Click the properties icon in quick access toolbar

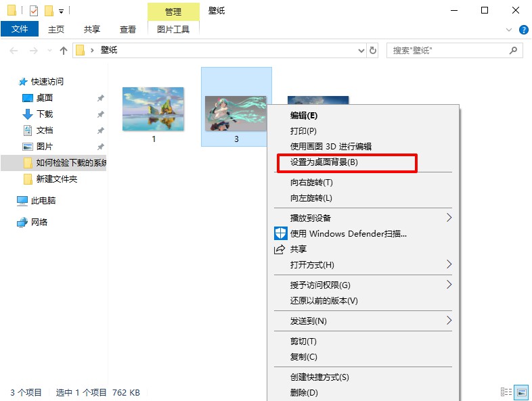[x=34, y=11]
